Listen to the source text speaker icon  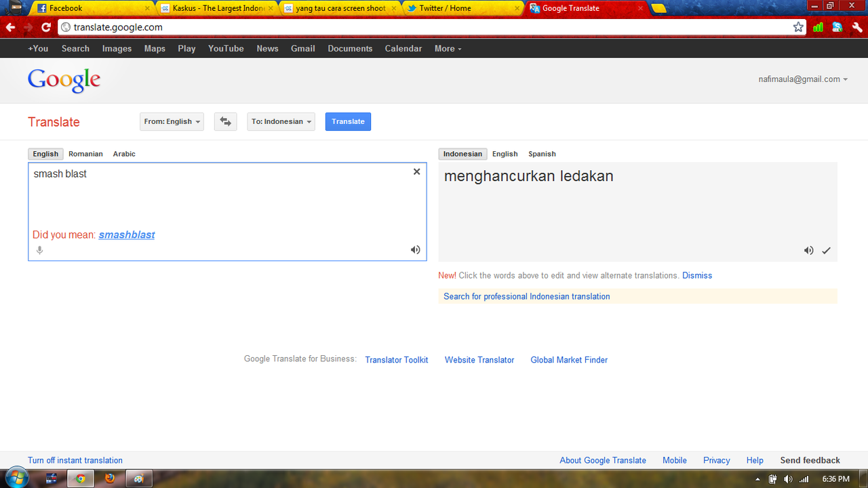[x=415, y=250]
